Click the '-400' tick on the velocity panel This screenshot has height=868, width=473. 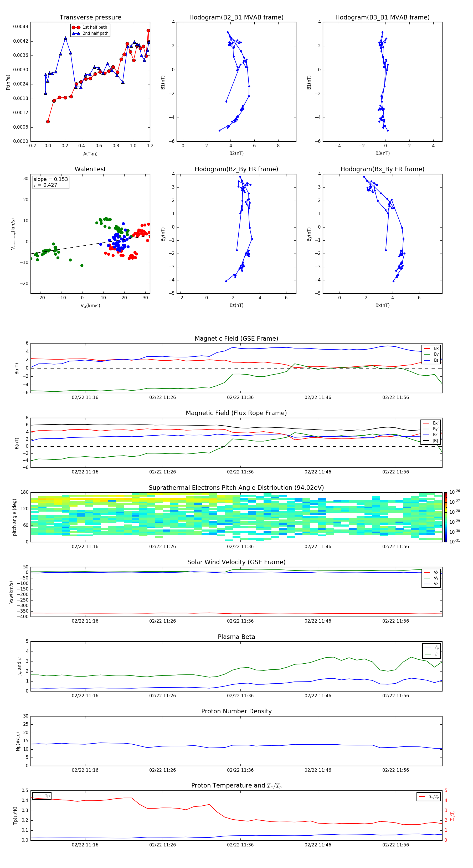[x=23, y=617]
